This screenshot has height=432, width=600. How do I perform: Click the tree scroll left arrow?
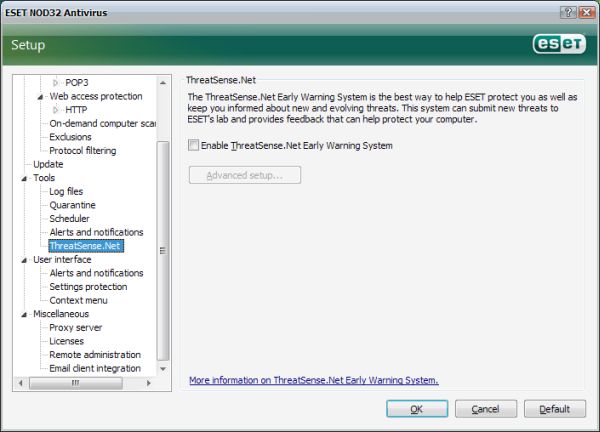[21, 383]
